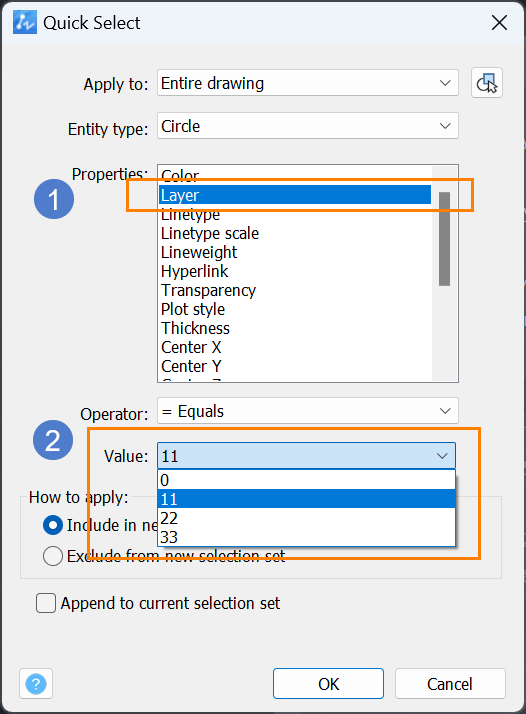Choose value 33 from list
Screen dimensions: 526x714
click(306, 537)
